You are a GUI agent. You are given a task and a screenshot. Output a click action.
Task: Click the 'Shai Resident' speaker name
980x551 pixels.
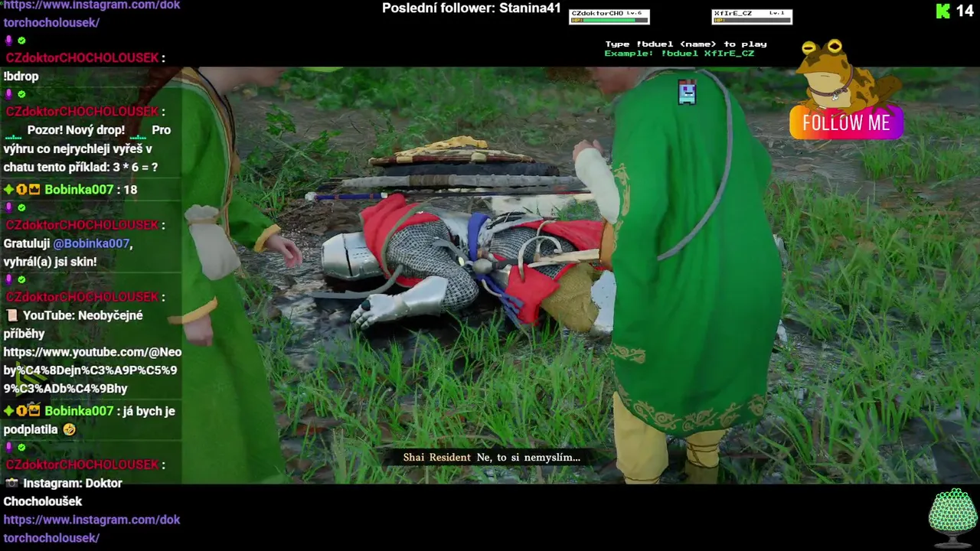point(437,458)
